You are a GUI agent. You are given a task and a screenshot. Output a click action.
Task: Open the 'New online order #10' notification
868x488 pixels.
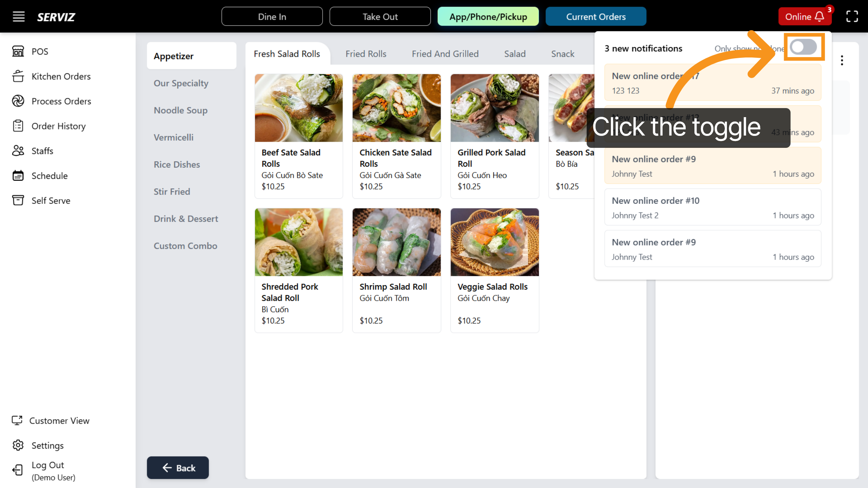coord(712,207)
